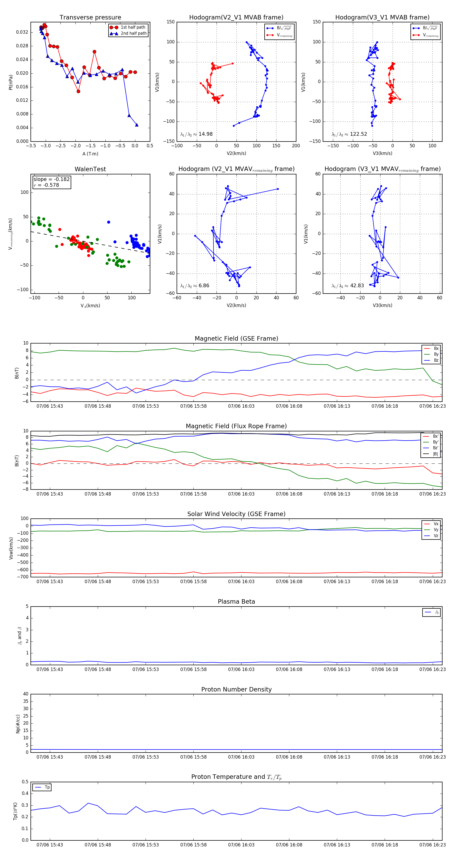The height and width of the screenshot is (868, 473).
Task: Click 'Magnetic Field (GSE Frame)' title
Action: tap(236, 339)
